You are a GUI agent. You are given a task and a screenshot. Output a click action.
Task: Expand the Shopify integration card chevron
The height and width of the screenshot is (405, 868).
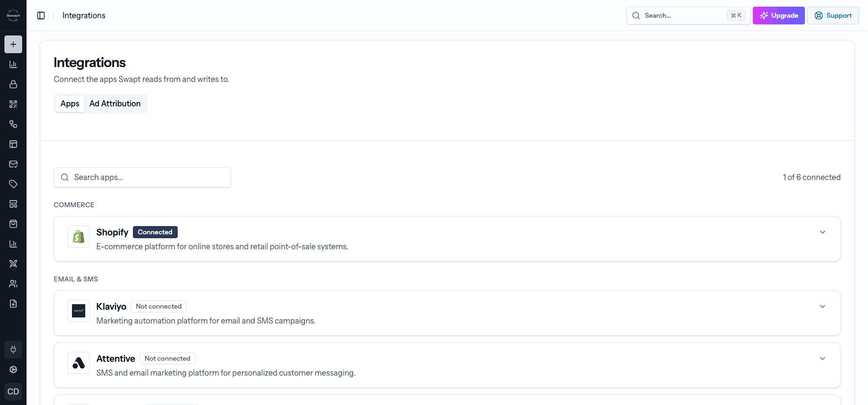click(823, 232)
